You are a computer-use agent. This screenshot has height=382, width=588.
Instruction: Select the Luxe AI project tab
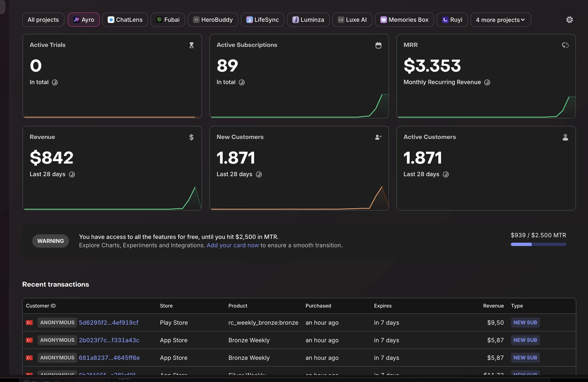(x=352, y=20)
